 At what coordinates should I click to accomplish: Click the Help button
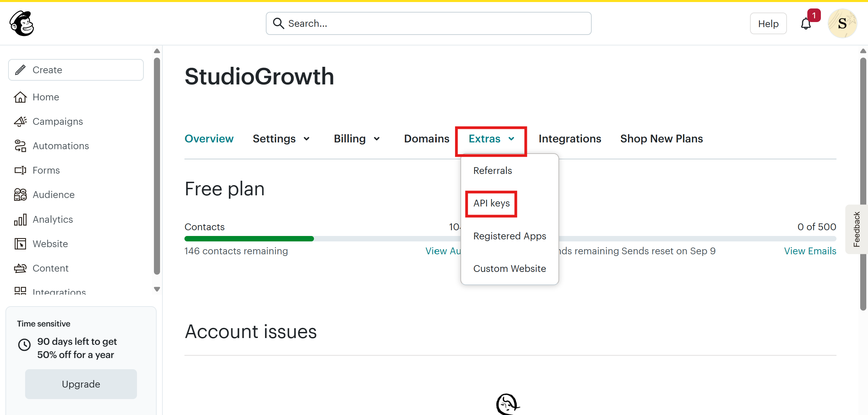(x=768, y=23)
